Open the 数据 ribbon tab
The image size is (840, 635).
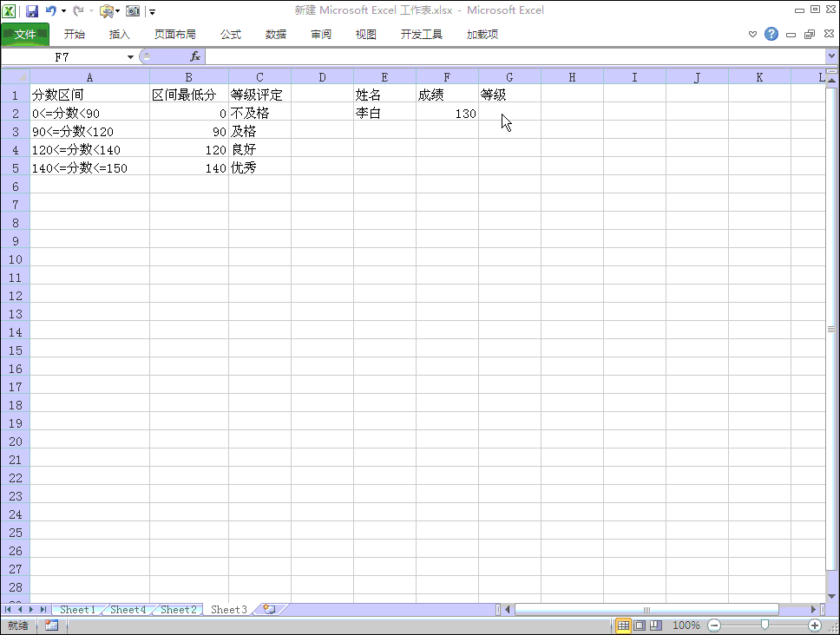[x=276, y=35]
